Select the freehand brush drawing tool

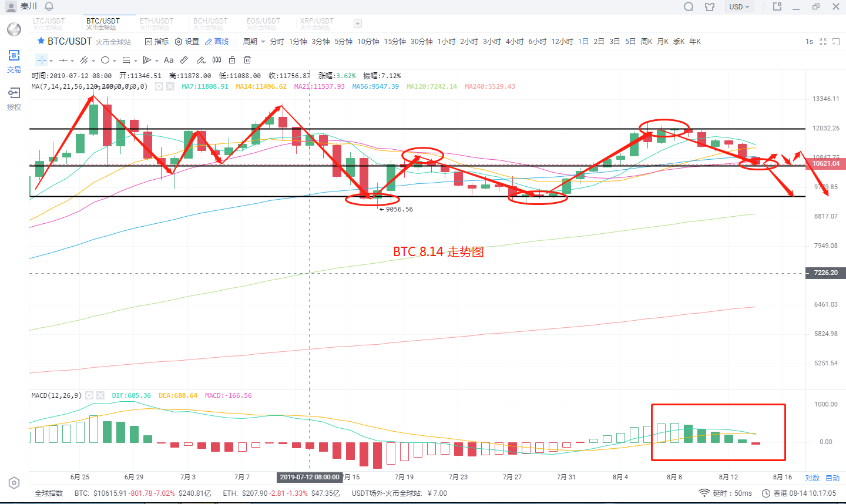201,60
